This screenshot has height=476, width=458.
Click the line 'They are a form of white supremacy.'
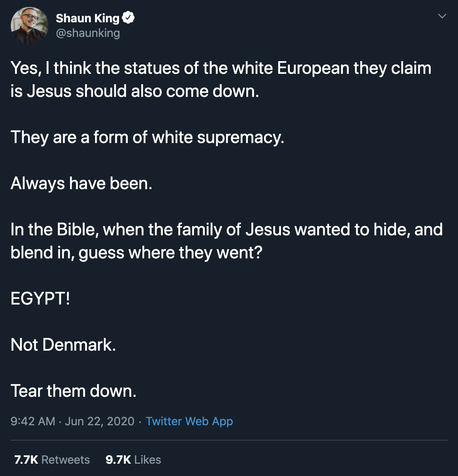point(147,137)
